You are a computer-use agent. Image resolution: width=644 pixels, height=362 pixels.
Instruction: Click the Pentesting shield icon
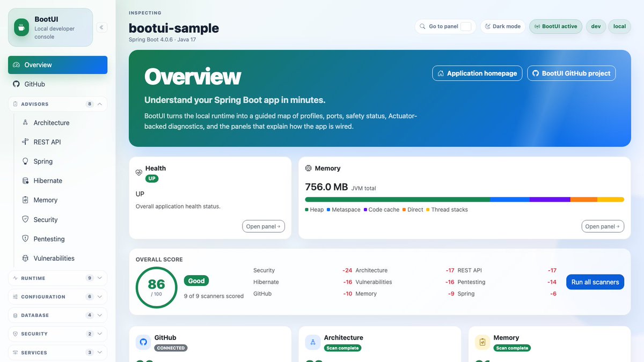pos(25,239)
